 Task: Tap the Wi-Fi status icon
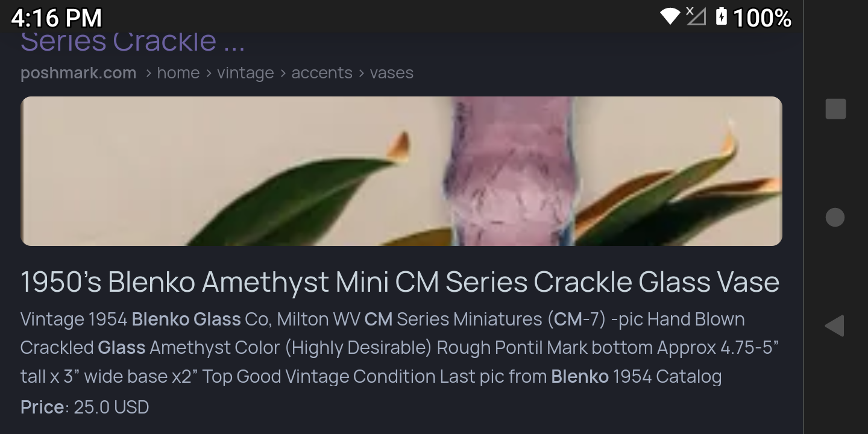tap(670, 16)
